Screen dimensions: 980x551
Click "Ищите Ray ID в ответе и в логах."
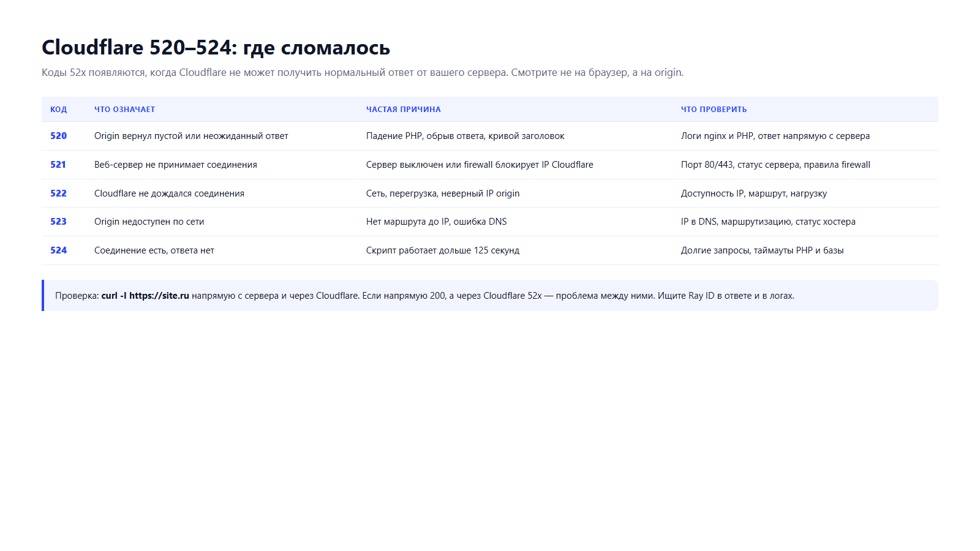pyautogui.click(x=726, y=296)
